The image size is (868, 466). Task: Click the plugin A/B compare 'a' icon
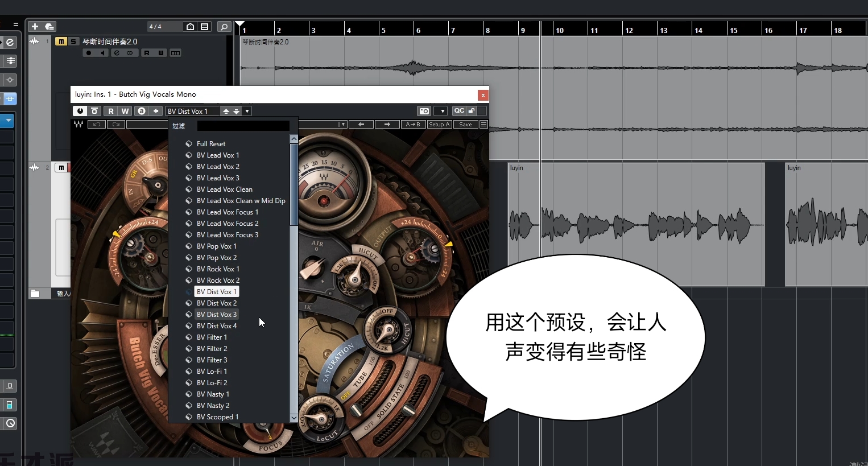click(x=142, y=111)
